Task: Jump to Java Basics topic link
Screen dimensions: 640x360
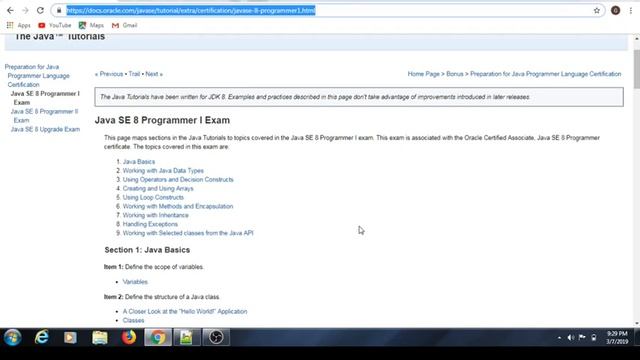Action: click(x=139, y=162)
